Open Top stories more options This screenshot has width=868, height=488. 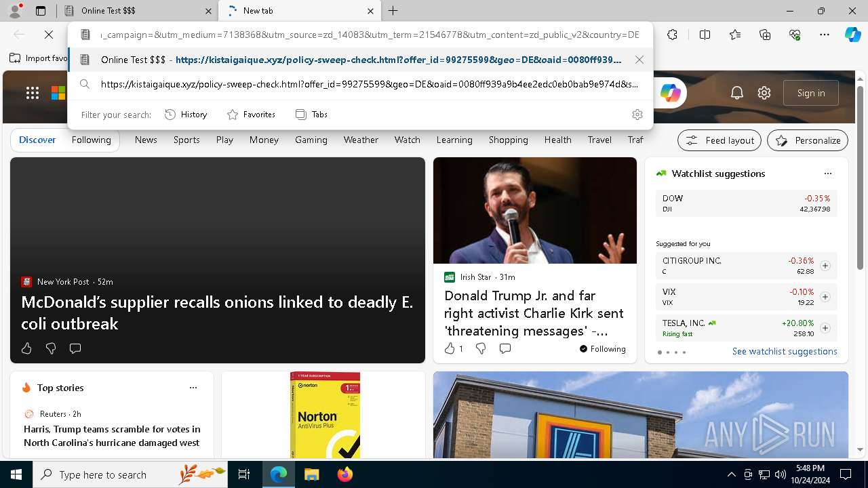pos(193,388)
